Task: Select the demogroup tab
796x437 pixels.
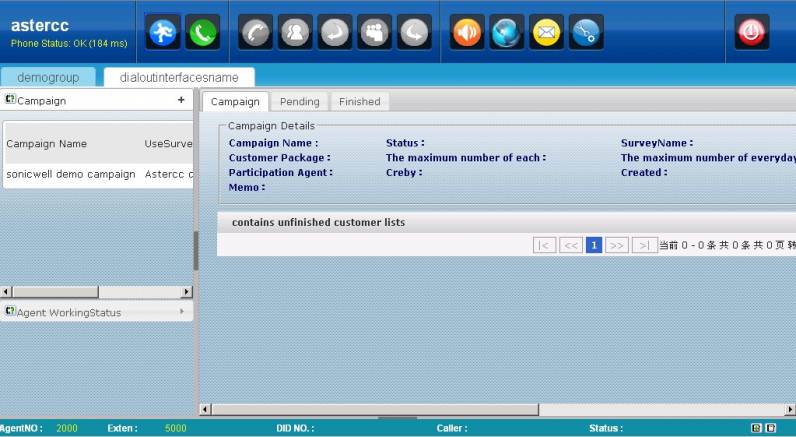Action: pyautogui.click(x=48, y=77)
